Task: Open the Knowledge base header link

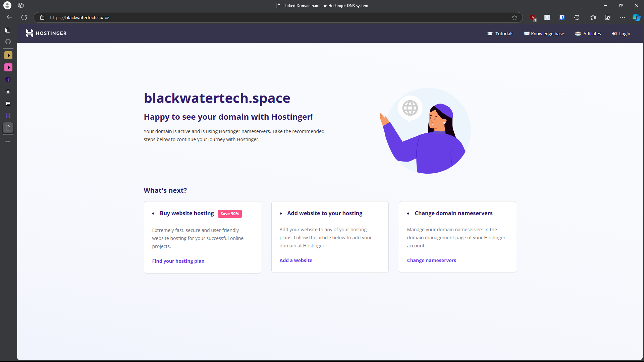Action: 544,34
